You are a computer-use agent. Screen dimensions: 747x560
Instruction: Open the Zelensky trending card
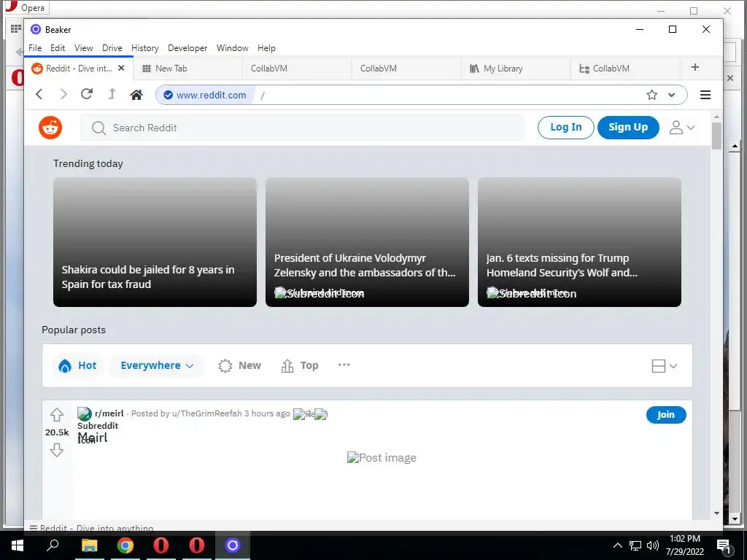[367, 242]
